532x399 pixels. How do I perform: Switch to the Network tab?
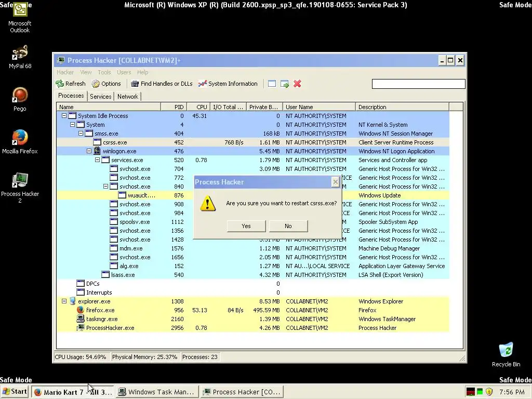point(128,97)
